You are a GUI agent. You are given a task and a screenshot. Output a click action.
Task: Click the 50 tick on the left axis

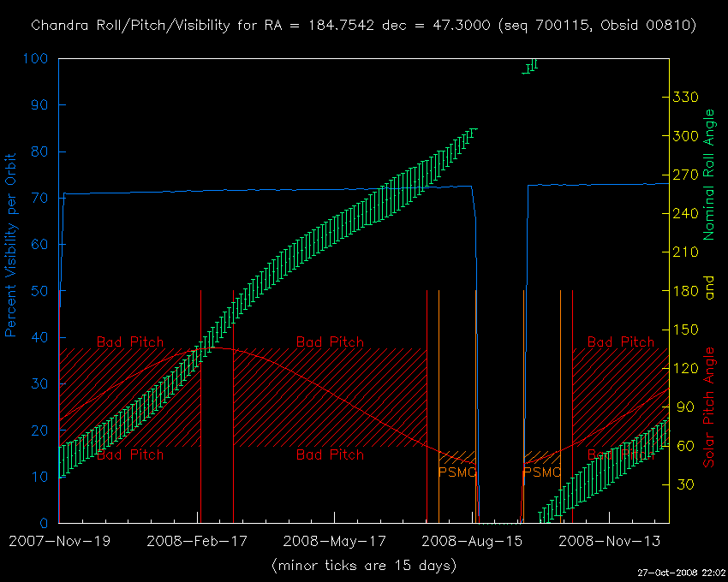39,292
